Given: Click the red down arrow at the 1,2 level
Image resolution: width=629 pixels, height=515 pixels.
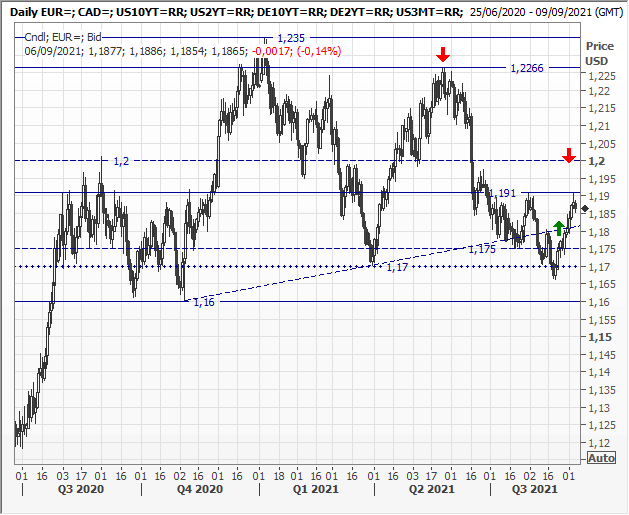Looking at the screenshot, I should (568, 155).
